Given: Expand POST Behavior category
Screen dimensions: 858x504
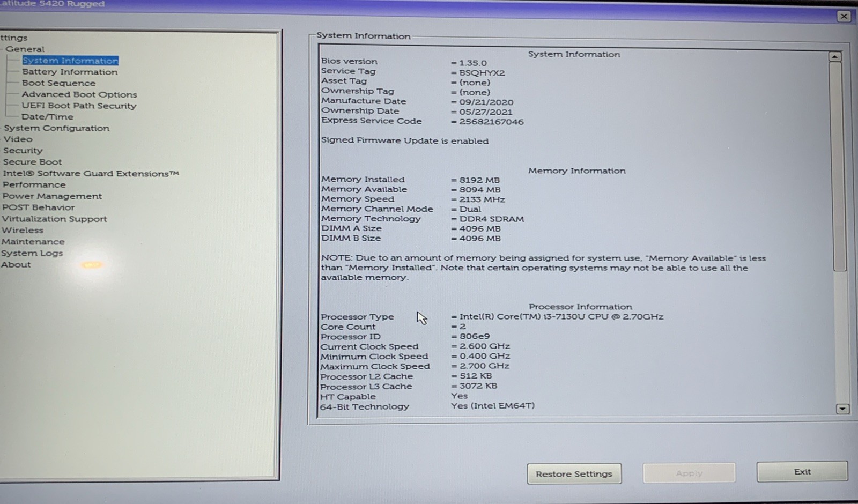Looking at the screenshot, I should pos(38,207).
